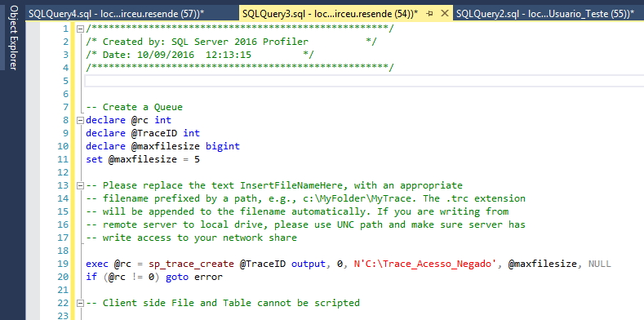Click 'InsertFileNameHere' in the line 13 comment
This screenshot has width=644, height=320.
point(291,185)
